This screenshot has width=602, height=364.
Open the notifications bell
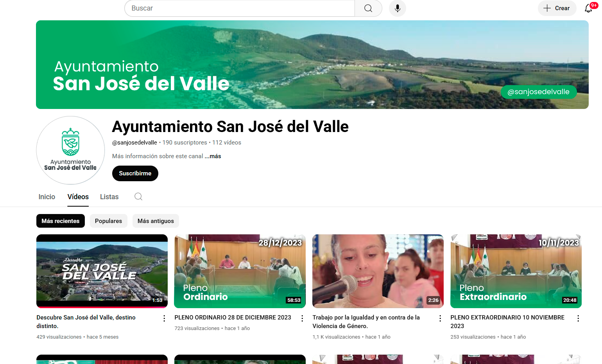(x=589, y=8)
